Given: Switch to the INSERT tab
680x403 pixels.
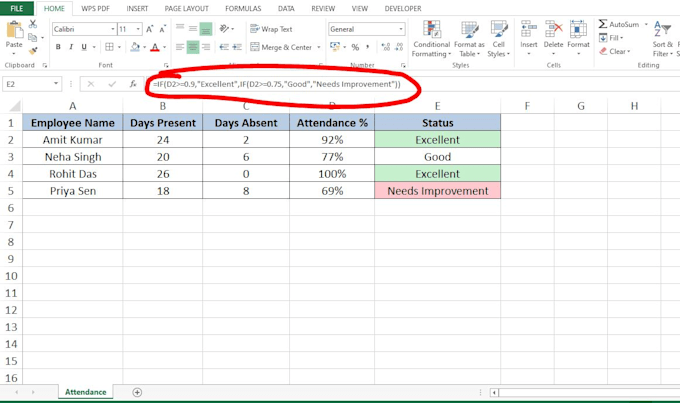Looking at the screenshot, I should 137,8.
